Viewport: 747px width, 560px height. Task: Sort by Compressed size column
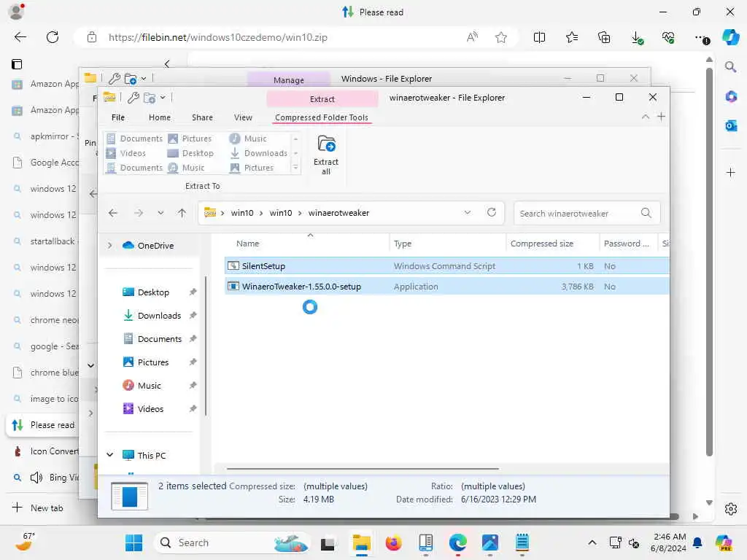542,244
